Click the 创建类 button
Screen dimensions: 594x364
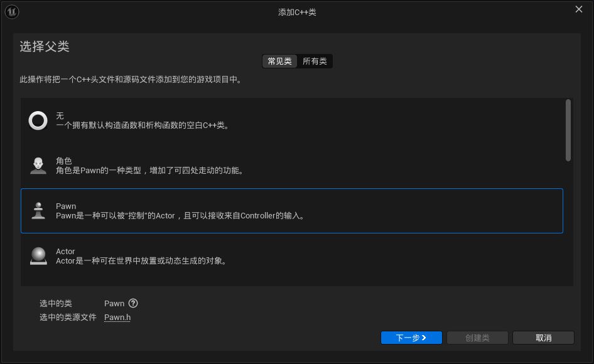pos(477,338)
